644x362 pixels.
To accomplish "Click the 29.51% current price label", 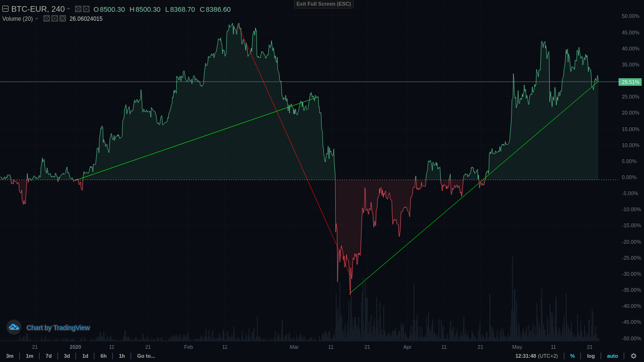I will point(630,82).
